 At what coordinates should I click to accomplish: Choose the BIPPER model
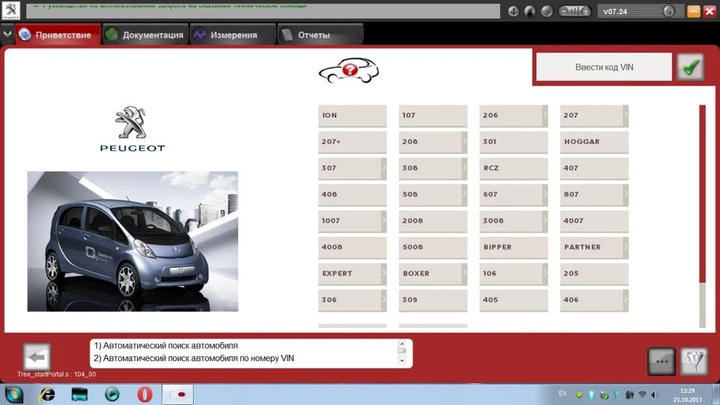tap(513, 247)
